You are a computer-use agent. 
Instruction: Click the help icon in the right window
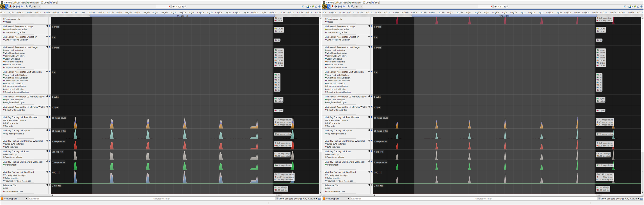(x=641, y=7)
